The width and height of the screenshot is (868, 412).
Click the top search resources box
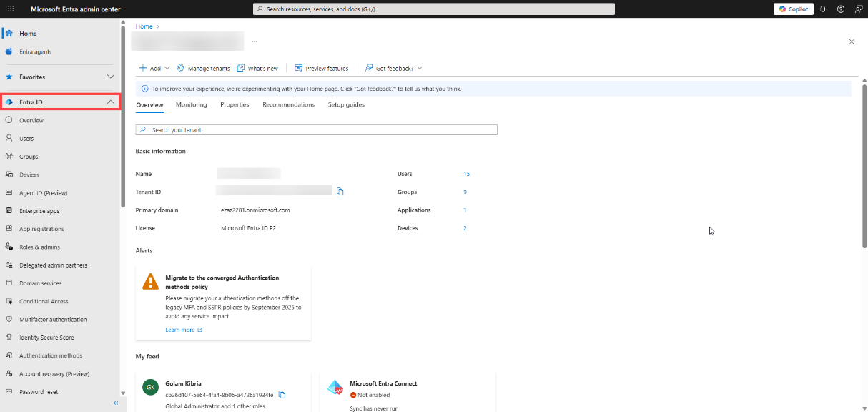click(434, 9)
